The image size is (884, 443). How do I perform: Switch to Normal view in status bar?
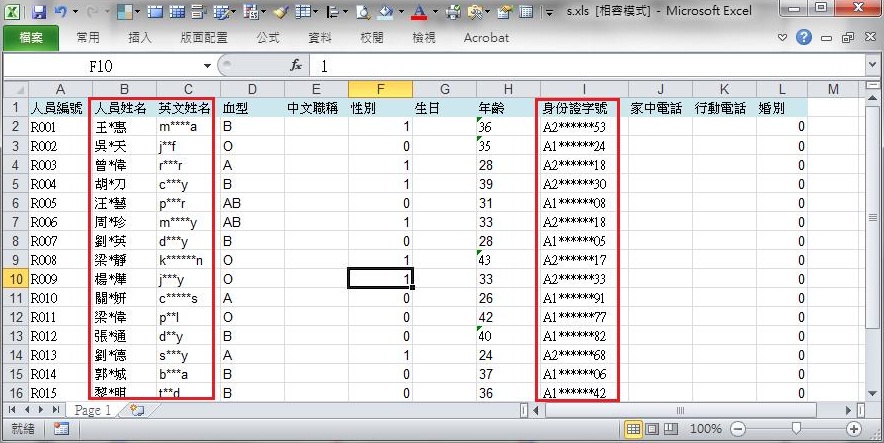point(633,429)
